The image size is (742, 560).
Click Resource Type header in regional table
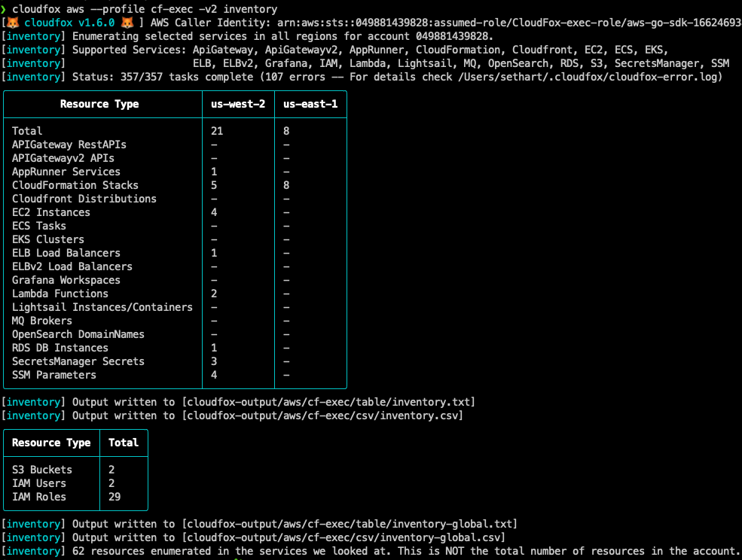99,104
